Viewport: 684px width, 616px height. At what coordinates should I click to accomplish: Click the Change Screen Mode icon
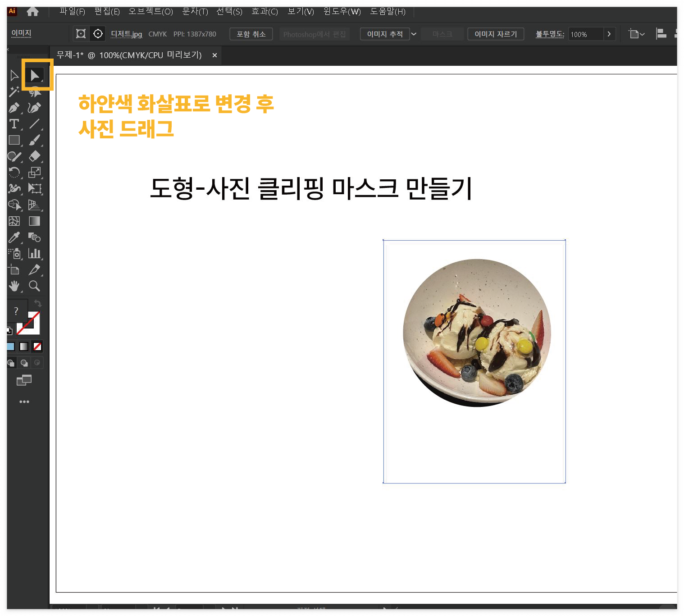click(24, 381)
